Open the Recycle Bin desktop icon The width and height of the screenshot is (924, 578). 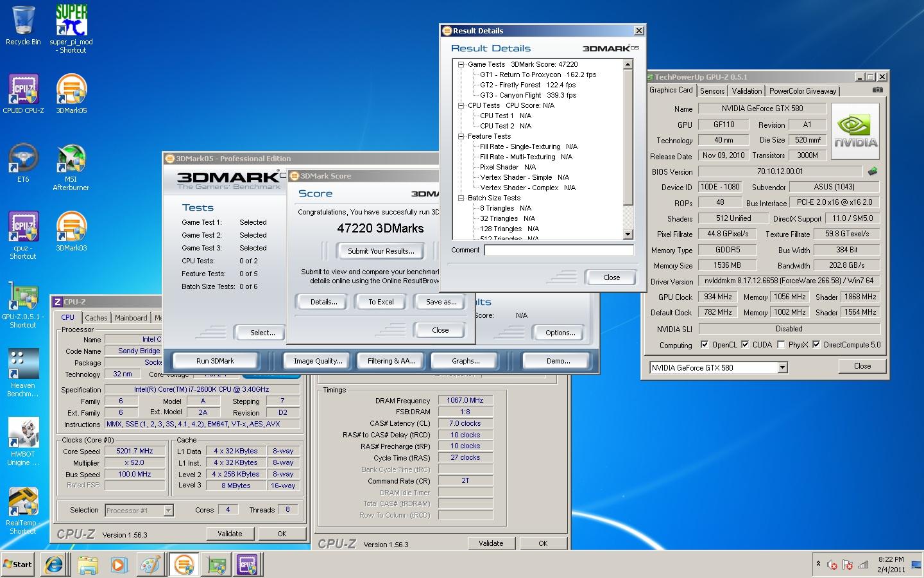point(23,26)
